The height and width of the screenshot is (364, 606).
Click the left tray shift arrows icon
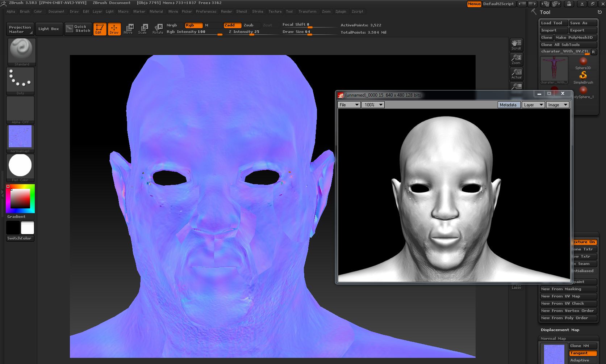pyautogui.click(x=522, y=4)
